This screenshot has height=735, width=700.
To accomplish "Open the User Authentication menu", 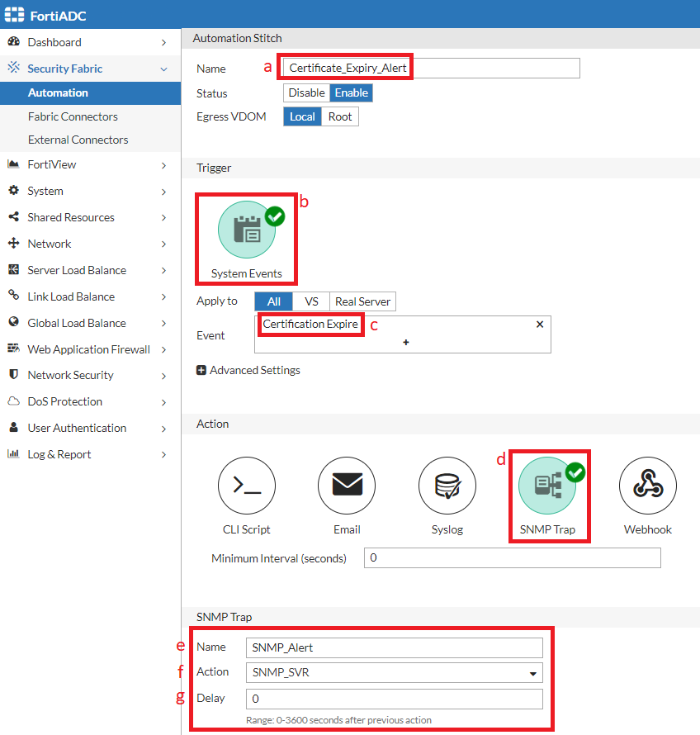I will [x=91, y=428].
